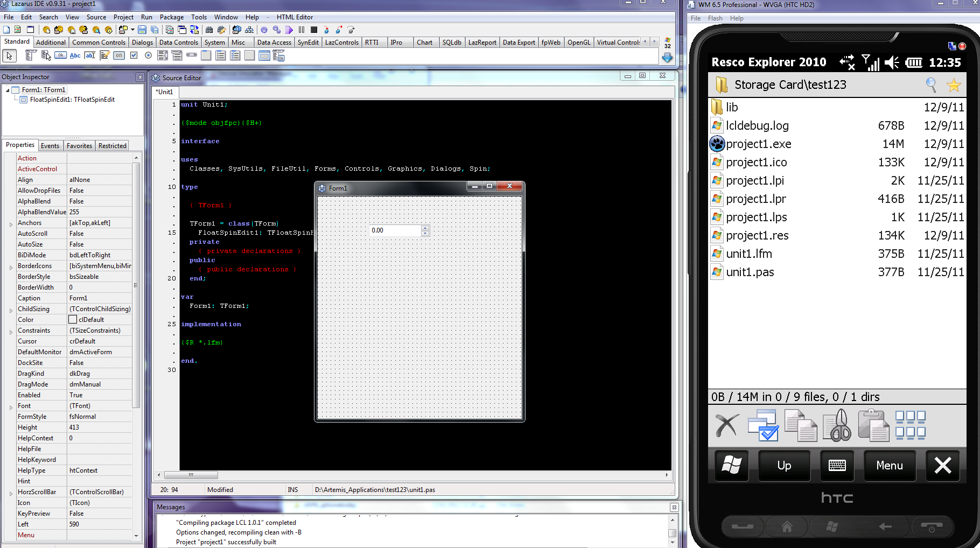The height and width of the screenshot is (548, 980).
Task: Select the TCheckBox component in palette
Action: point(134,55)
